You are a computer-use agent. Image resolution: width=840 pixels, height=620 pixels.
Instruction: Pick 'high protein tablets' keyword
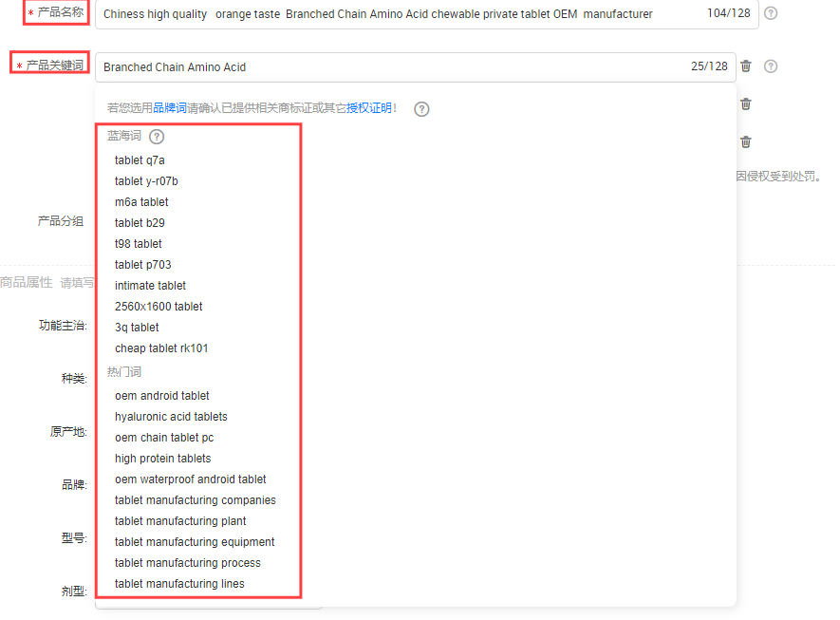(163, 459)
